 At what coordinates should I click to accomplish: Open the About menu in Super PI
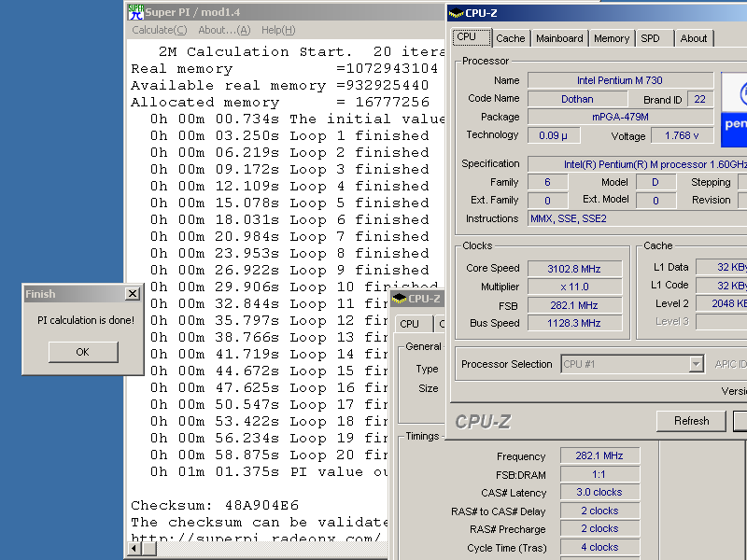(x=224, y=30)
